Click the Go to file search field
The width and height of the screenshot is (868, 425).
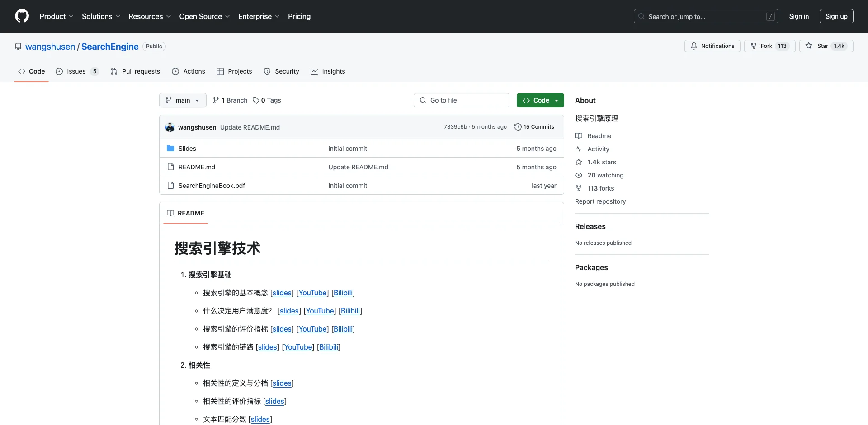(x=462, y=100)
